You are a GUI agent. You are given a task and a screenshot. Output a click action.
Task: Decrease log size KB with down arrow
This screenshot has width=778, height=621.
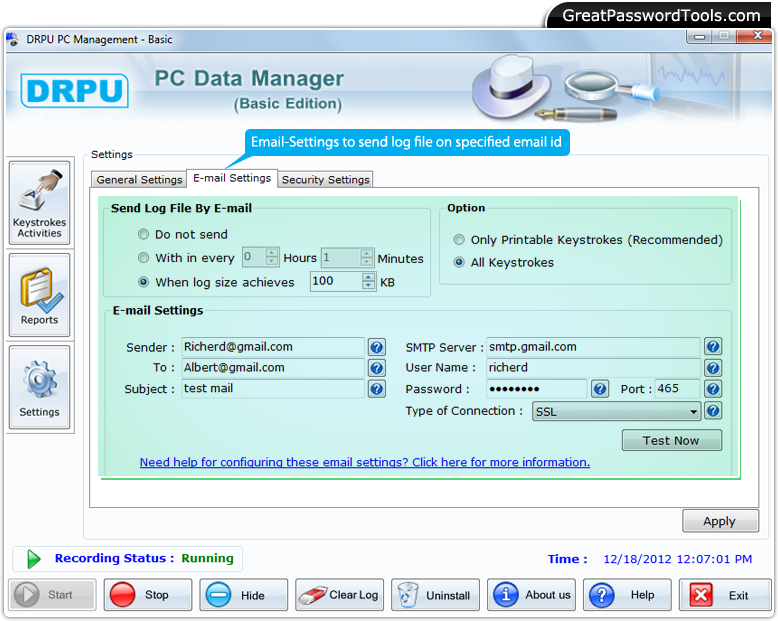pyautogui.click(x=369, y=285)
